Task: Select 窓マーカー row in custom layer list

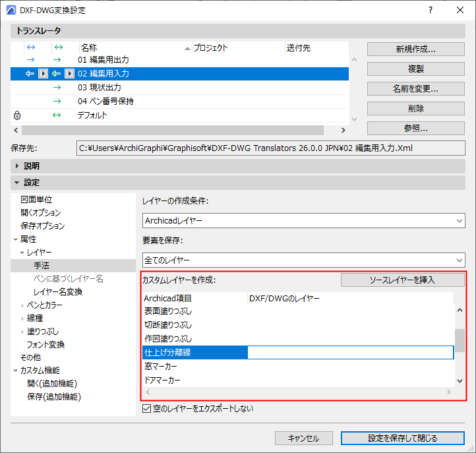Action: tap(298, 367)
